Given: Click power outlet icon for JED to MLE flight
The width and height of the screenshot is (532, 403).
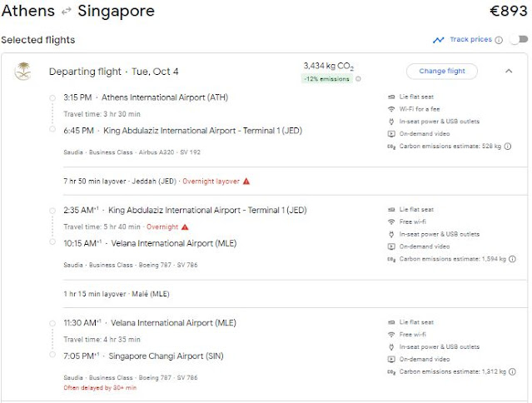Looking at the screenshot, I should tap(391, 234).
